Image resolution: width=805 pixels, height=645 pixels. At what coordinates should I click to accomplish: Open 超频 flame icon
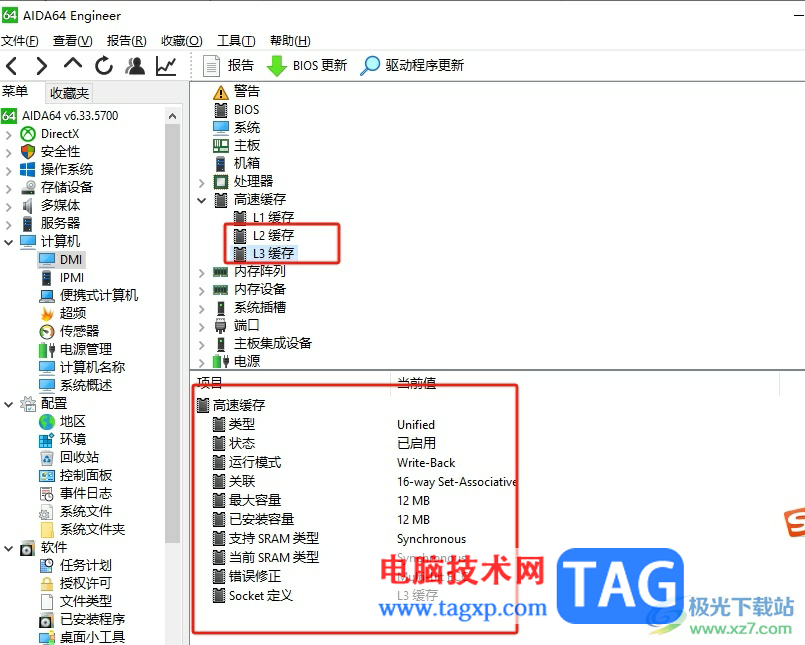click(x=47, y=313)
